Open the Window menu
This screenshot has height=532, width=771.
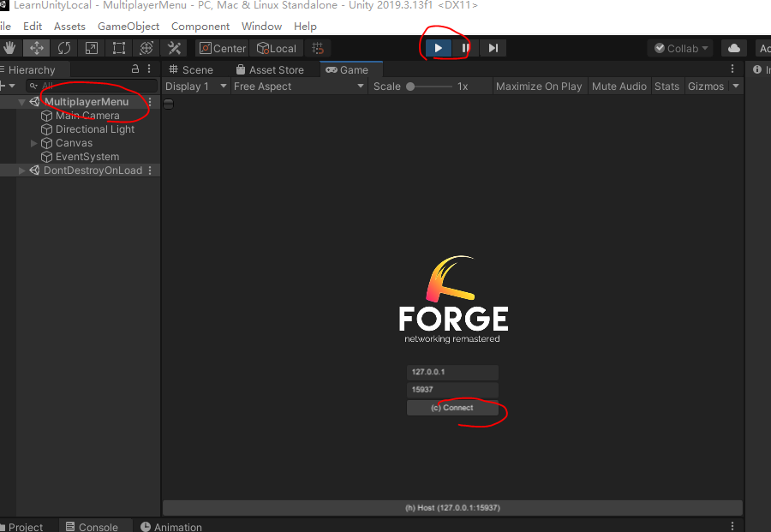click(x=261, y=26)
